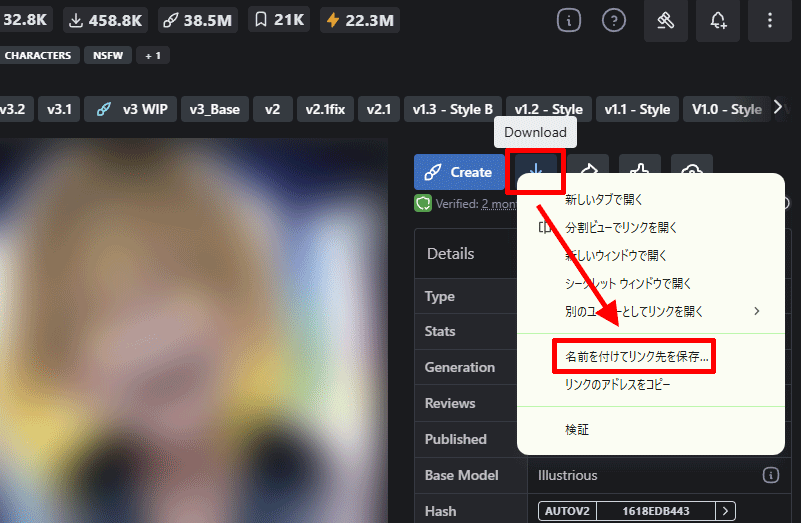Click the Published row label
Viewport: 801px width, 523px height.
click(456, 439)
